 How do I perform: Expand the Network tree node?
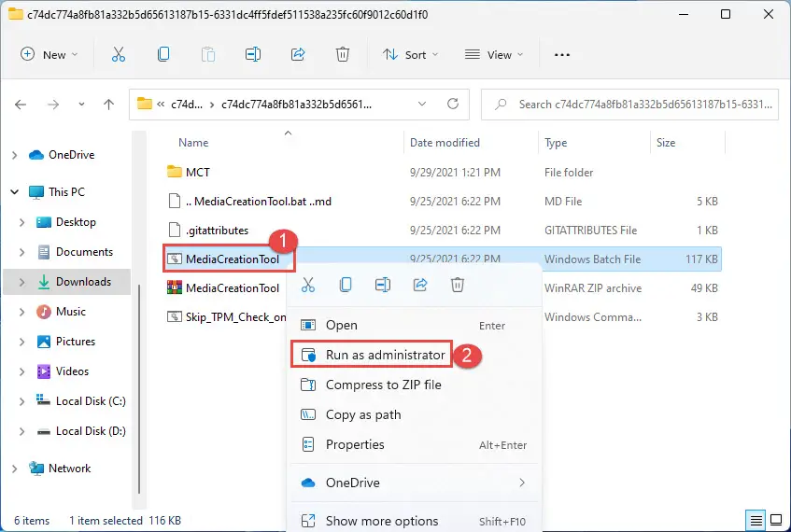pyautogui.click(x=15, y=469)
